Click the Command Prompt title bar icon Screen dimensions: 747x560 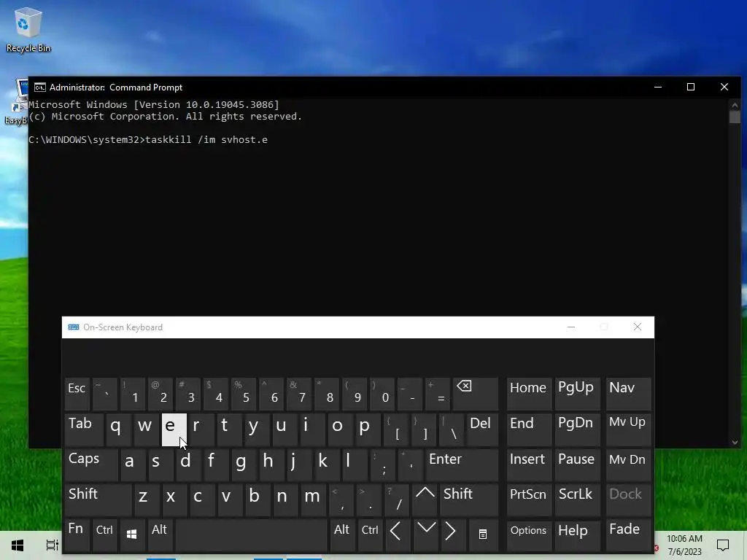[x=40, y=87]
